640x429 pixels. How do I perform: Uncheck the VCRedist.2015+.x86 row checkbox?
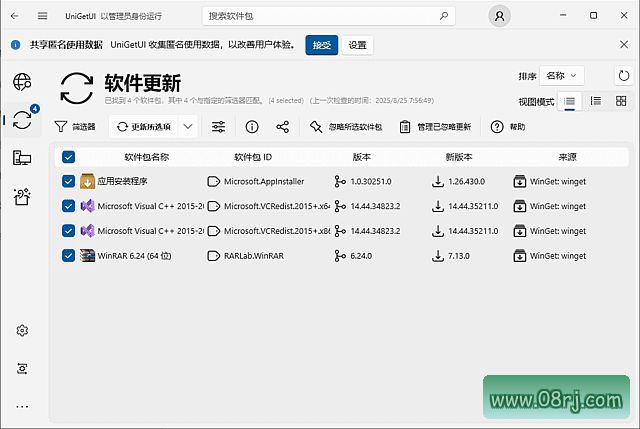point(68,231)
